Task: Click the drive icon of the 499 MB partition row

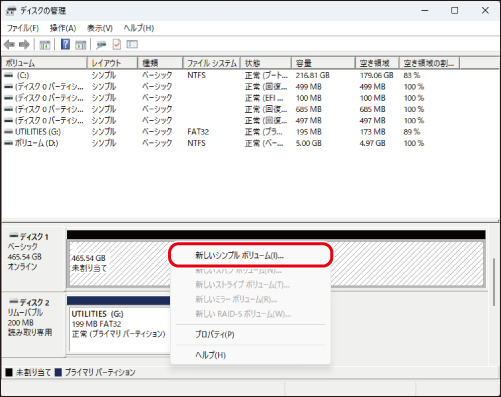Action: [x=9, y=87]
